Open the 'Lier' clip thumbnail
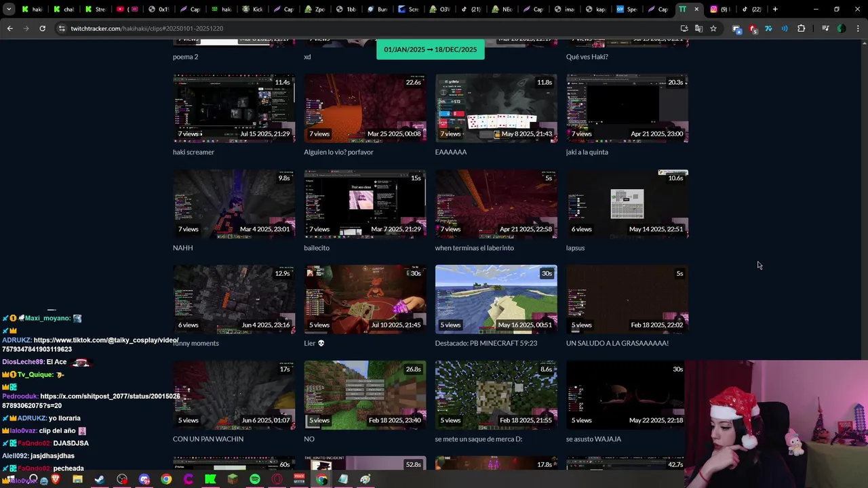This screenshot has width=868, height=488. coord(365,300)
